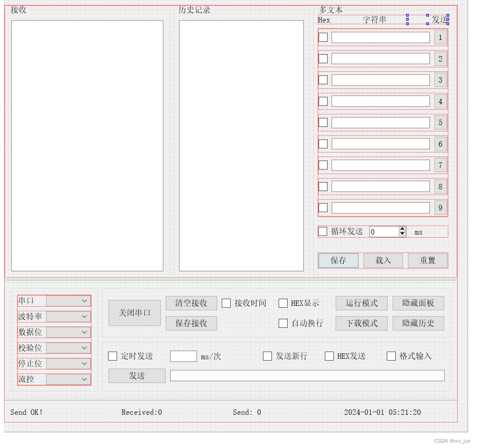Image resolution: width=477 pixels, height=448 pixels.
Task: Enable the HEX显示 checkbox
Action: tap(283, 303)
